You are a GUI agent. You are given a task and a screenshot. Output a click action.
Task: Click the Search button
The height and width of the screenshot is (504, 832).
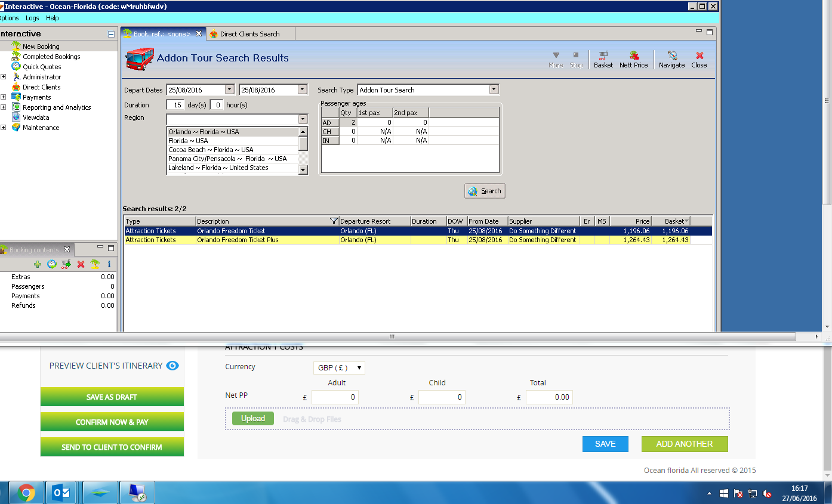coord(485,191)
